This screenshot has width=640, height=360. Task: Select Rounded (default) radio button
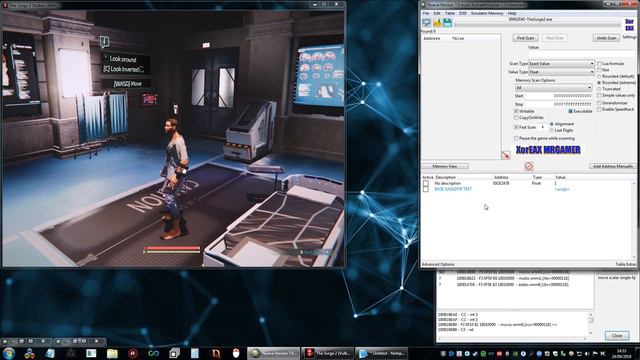pyautogui.click(x=600, y=76)
